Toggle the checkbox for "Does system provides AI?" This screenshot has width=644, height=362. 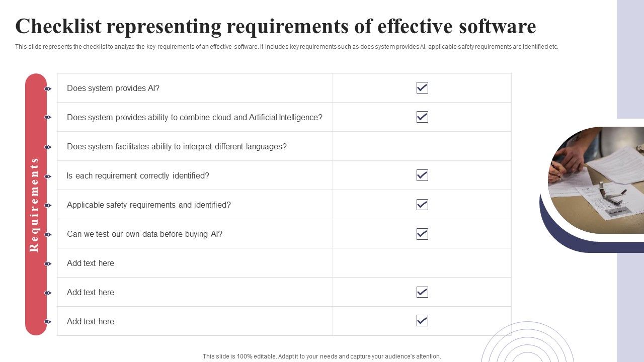tap(422, 88)
